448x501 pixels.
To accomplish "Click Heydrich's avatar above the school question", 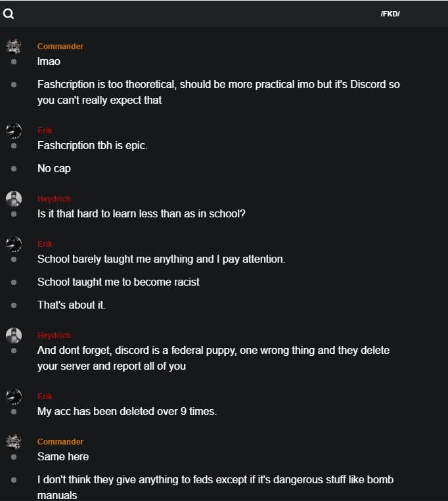I will click(x=14, y=199).
